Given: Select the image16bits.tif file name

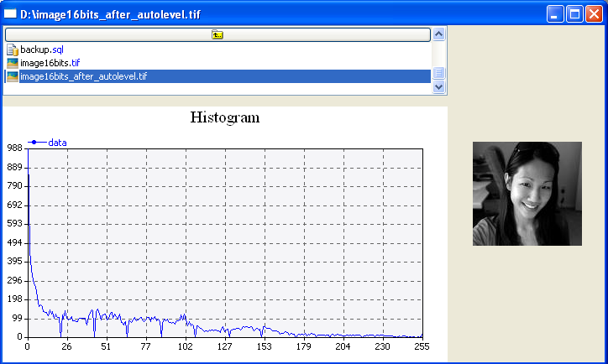Looking at the screenshot, I should tap(50, 64).
